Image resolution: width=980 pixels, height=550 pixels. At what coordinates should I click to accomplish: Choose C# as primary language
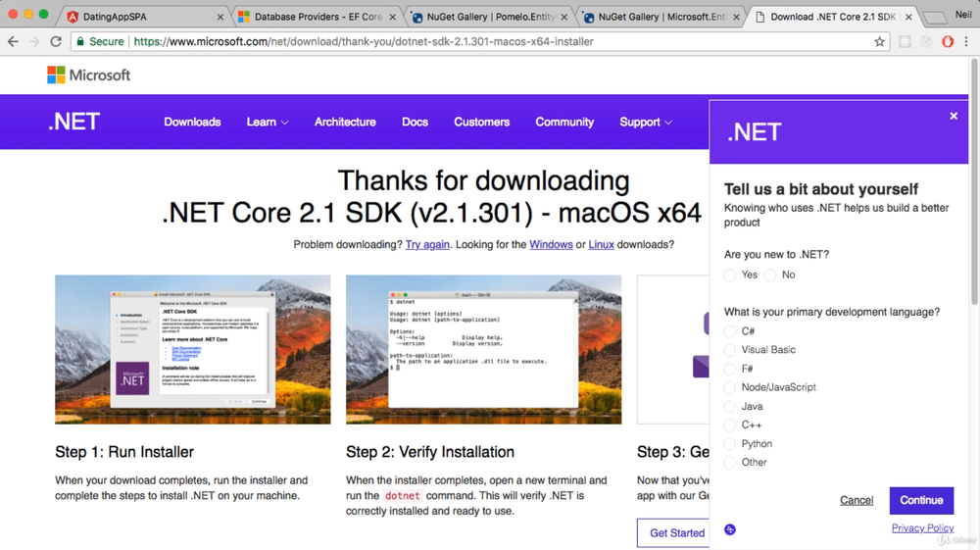pyautogui.click(x=729, y=331)
